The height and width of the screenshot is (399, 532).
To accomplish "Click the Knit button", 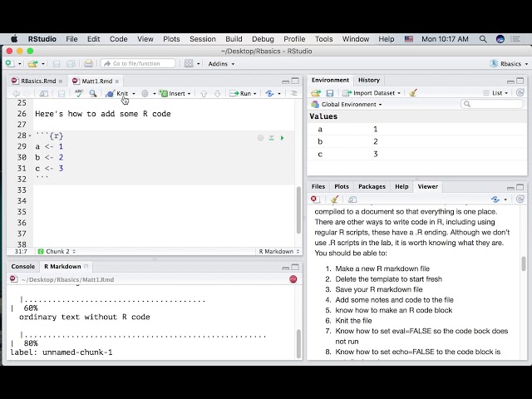I will [118, 94].
